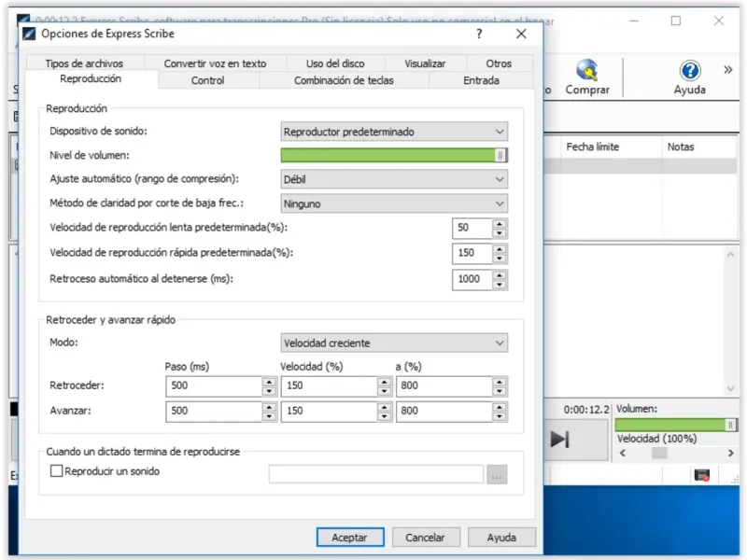Increase fast playback speed value
Screen dimensions: 747x560
click(x=500, y=248)
